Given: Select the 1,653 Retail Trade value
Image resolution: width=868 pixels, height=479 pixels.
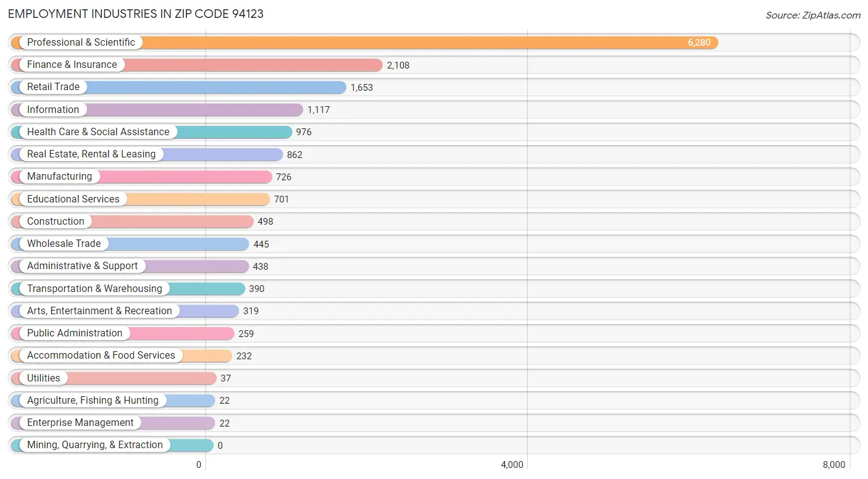Looking at the screenshot, I should click(362, 88).
